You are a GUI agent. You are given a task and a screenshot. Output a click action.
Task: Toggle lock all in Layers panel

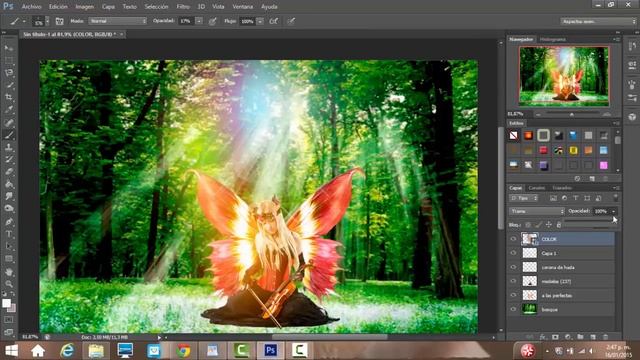tap(559, 225)
